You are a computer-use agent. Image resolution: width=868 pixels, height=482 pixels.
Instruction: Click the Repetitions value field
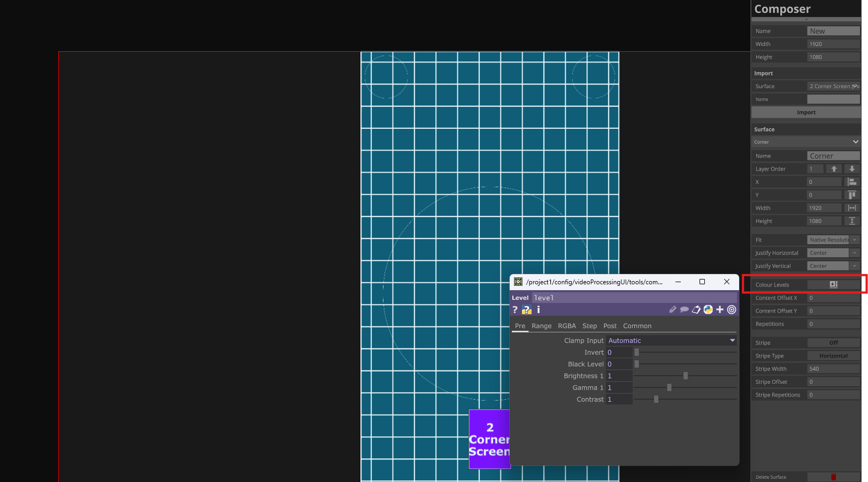tap(833, 324)
